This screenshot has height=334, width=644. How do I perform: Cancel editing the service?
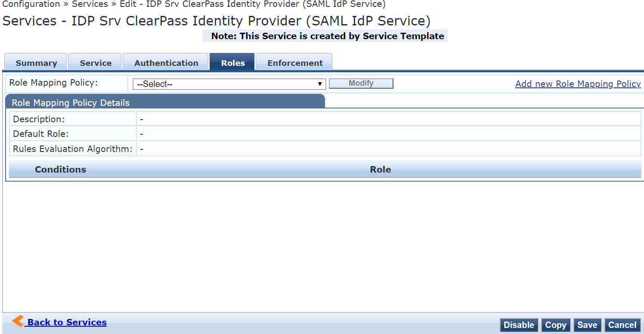622,325
